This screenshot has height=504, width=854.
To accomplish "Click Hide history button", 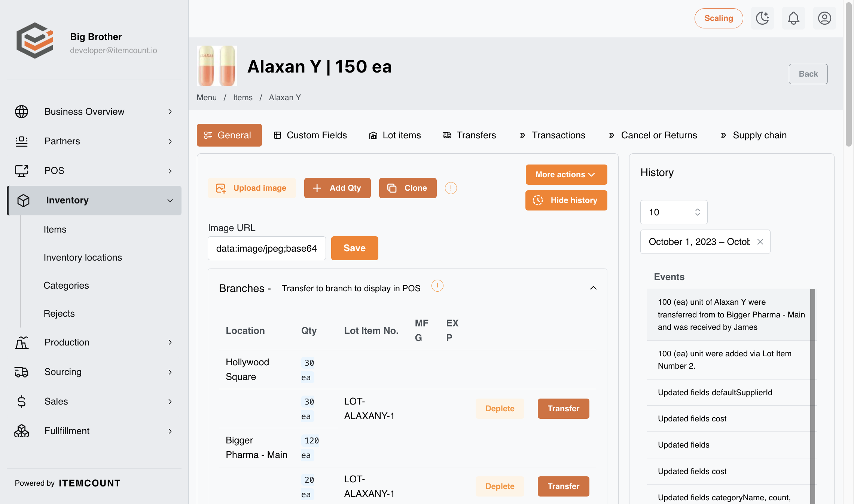I will 566,200.
